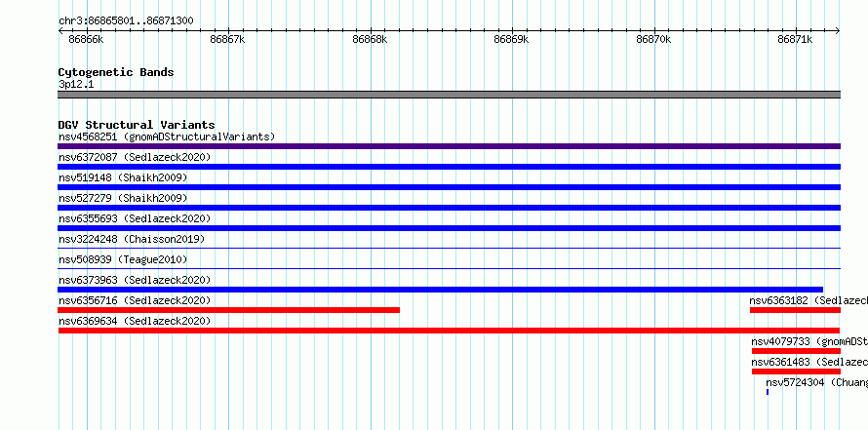Click the 86871k ruler tick label
The height and width of the screenshot is (430, 868).
(796, 39)
